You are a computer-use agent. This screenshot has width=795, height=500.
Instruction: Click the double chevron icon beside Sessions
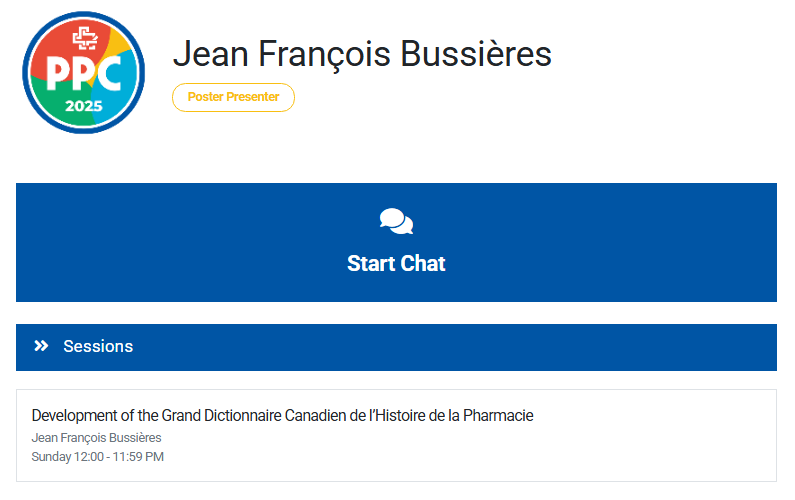click(41, 346)
